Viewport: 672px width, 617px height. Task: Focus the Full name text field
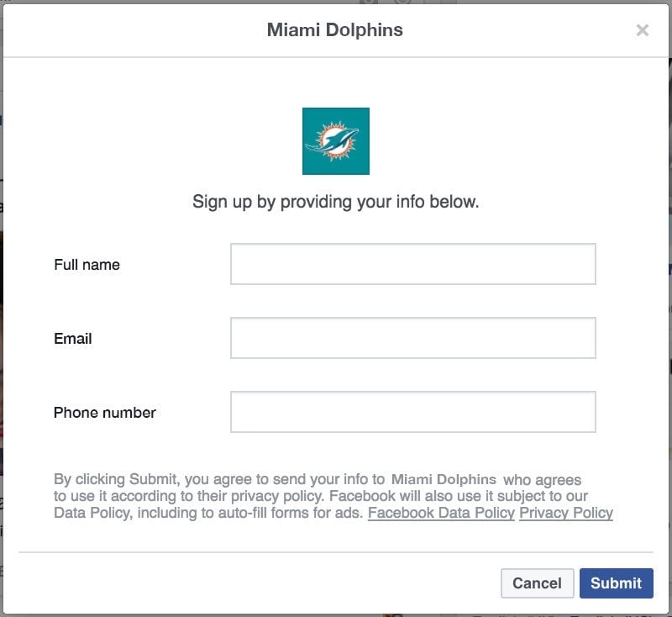tap(412, 264)
